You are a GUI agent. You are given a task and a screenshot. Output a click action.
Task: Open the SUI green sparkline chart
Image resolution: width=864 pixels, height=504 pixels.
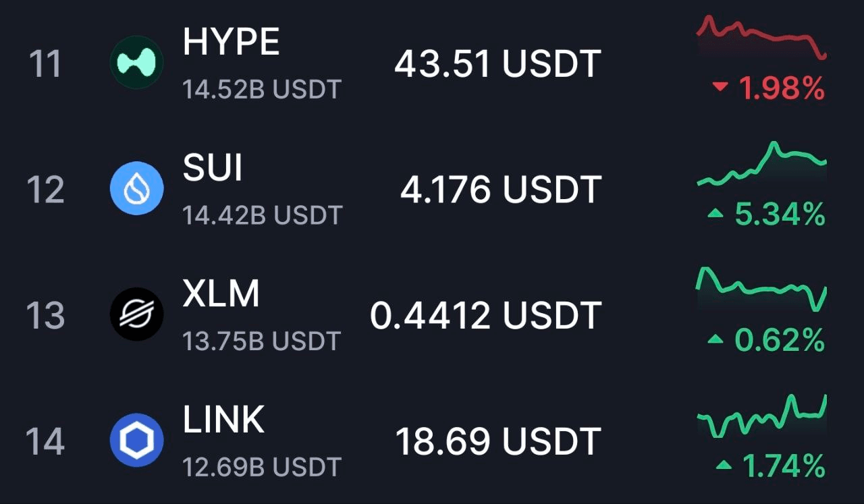pyautogui.click(x=762, y=164)
